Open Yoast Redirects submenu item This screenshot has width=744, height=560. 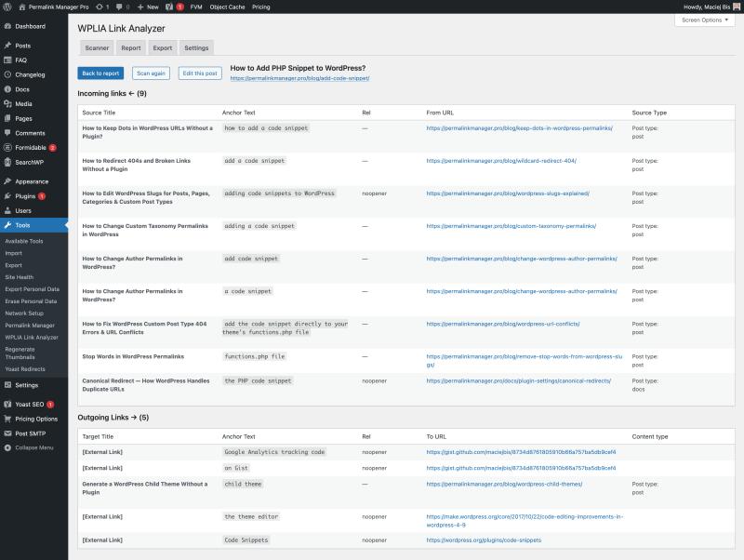tap(25, 369)
